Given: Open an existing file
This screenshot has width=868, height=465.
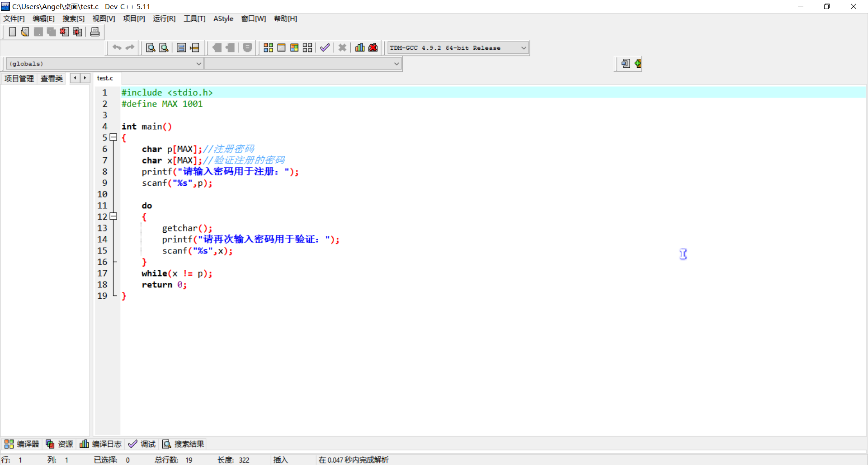Looking at the screenshot, I should [25, 32].
